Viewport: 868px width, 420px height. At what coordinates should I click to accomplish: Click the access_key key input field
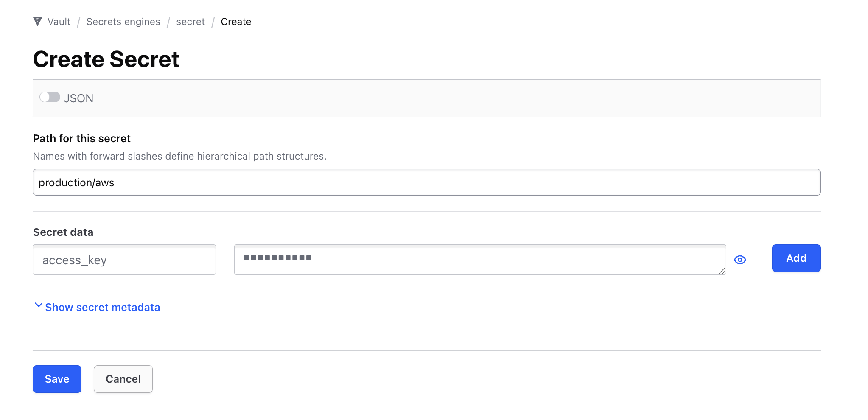coord(124,260)
